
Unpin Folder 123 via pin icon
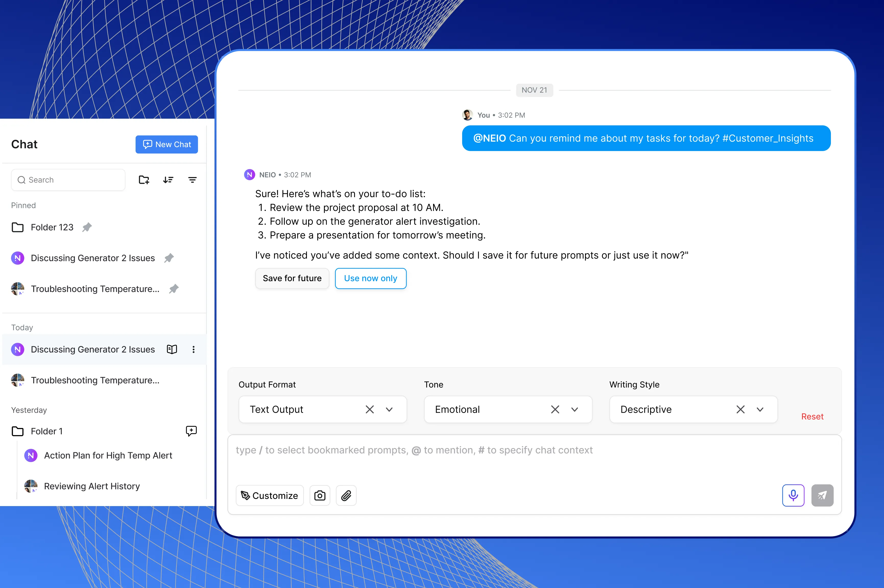[x=87, y=227]
